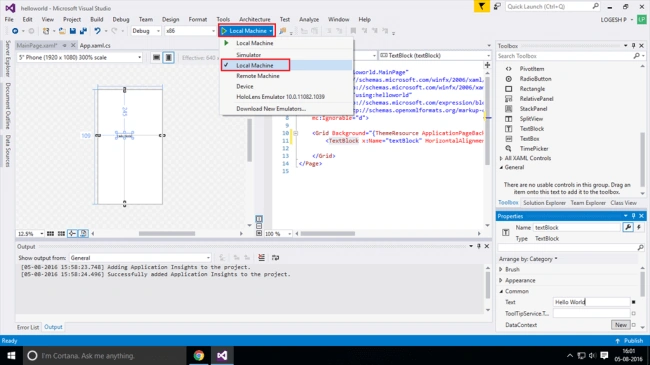
Task: Click the Quick Launch search box
Action: pyautogui.click(x=553, y=7)
